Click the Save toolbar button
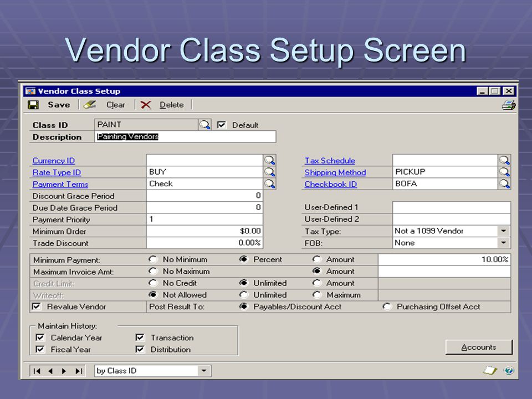Screen dimensions: 532x399 (x=49, y=105)
